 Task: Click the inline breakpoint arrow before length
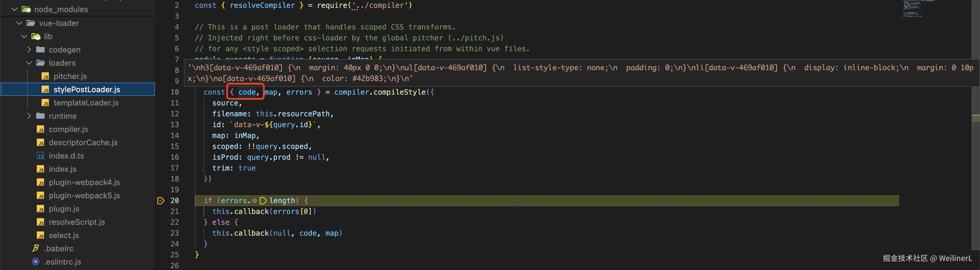(x=263, y=200)
